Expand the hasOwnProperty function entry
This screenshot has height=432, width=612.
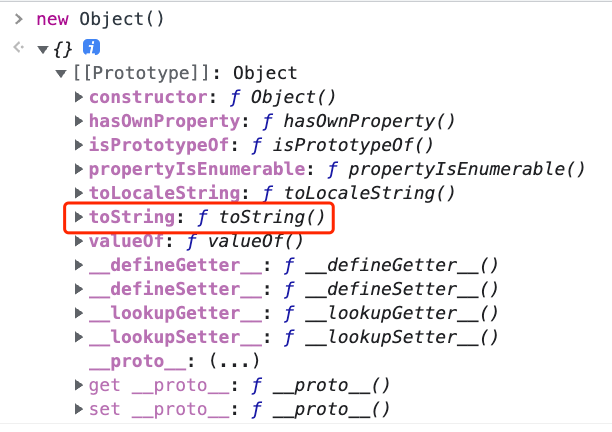[79, 121]
